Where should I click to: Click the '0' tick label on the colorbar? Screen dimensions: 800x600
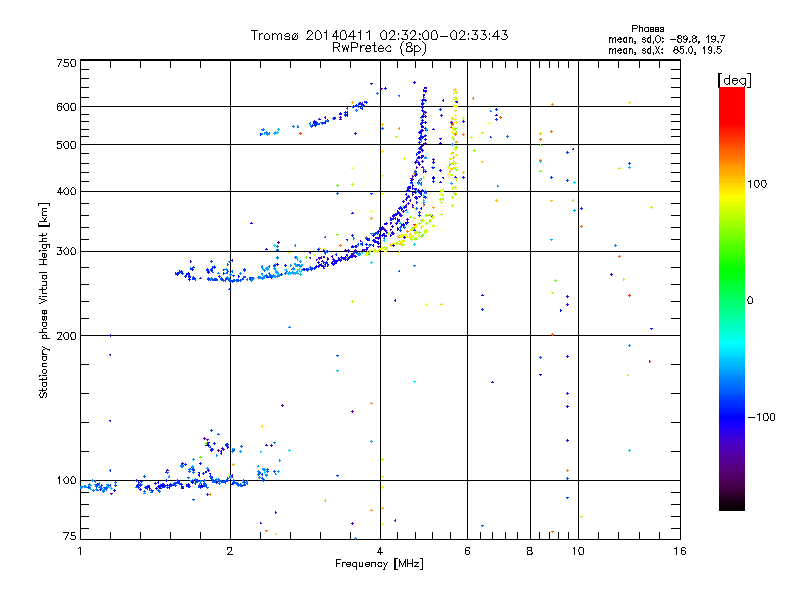point(750,301)
